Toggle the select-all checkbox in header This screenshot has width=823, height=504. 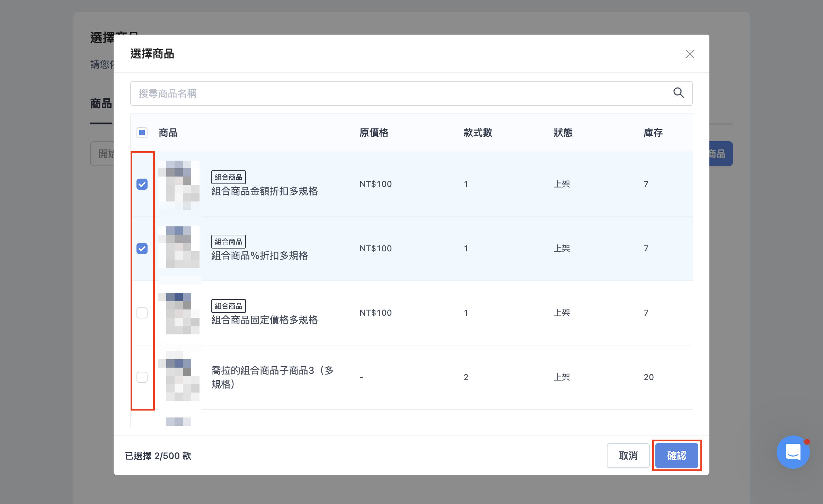142,133
